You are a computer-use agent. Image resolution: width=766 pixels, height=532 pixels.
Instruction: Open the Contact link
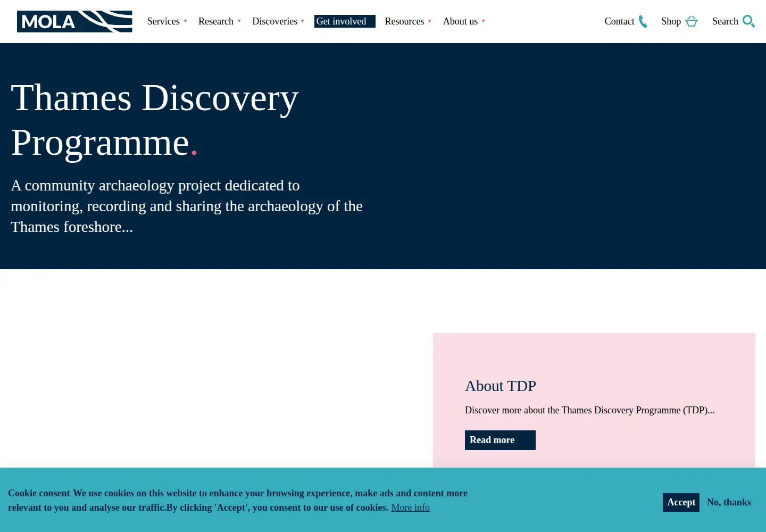click(x=619, y=21)
